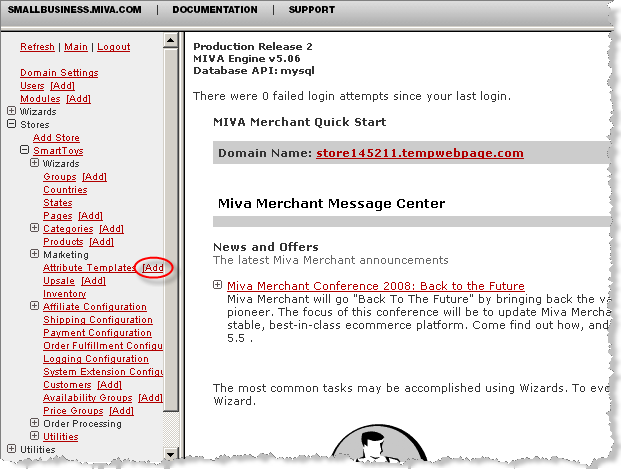Open Order Fulfillment Configuration link

pyautogui.click(x=103, y=346)
